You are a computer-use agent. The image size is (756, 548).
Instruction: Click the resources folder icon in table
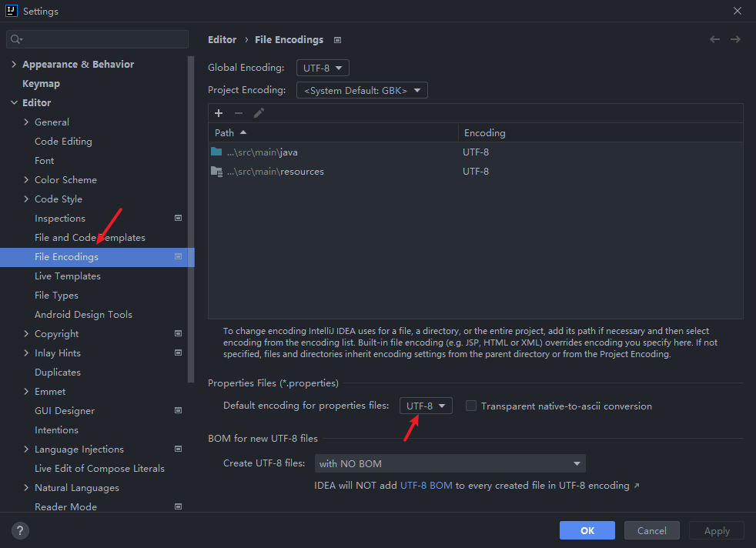[x=216, y=172]
